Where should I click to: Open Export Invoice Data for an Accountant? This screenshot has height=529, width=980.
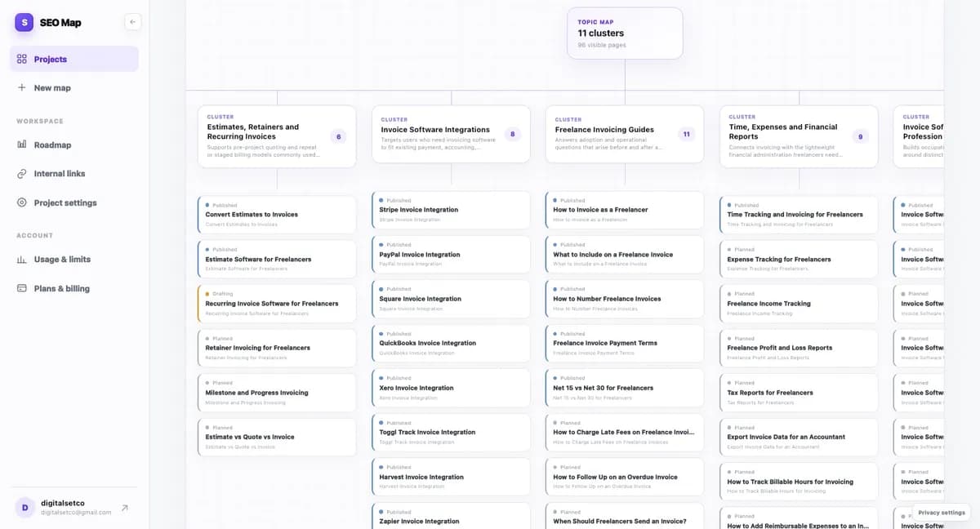799,437
